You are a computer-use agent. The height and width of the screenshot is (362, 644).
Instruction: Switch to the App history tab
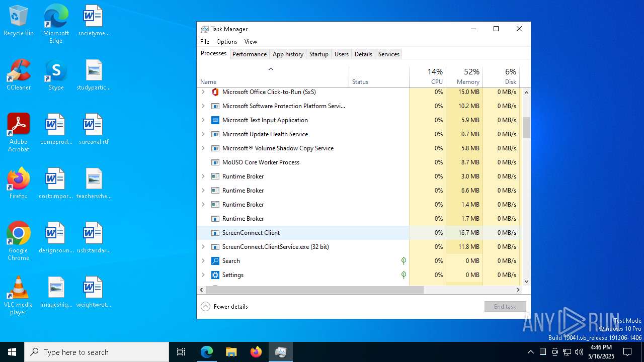click(288, 54)
